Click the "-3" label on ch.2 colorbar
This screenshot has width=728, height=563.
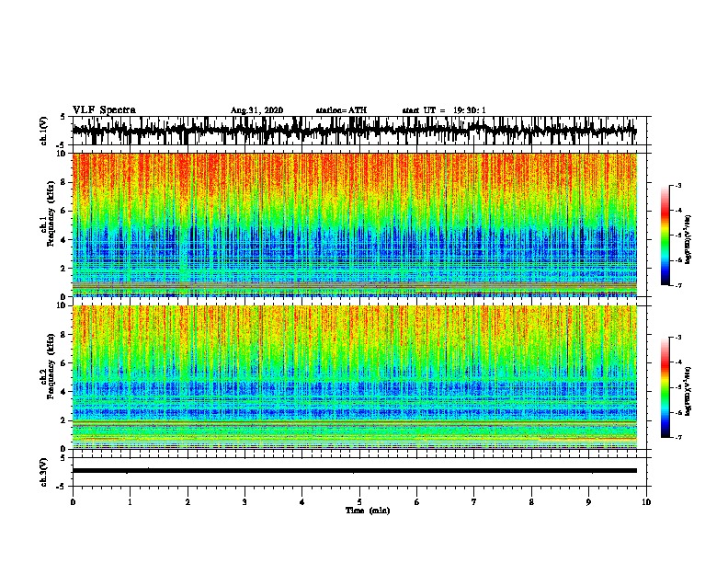(677, 338)
